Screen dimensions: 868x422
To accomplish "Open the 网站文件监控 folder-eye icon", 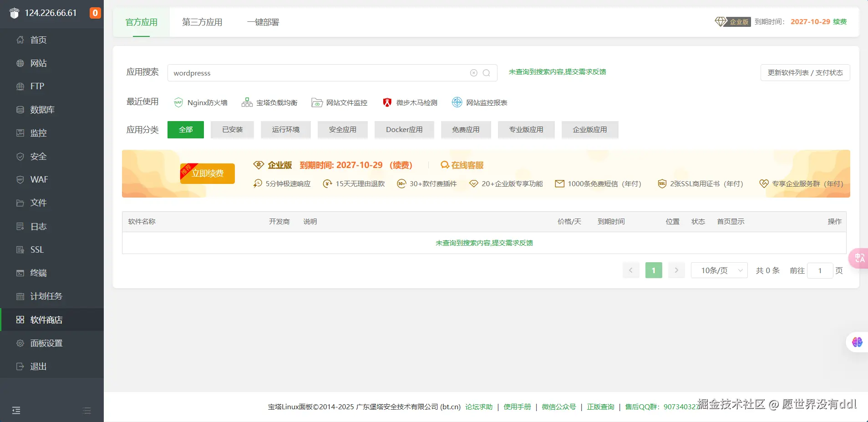I will click(x=317, y=102).
